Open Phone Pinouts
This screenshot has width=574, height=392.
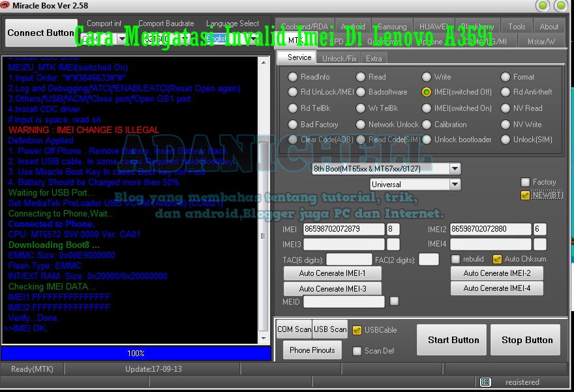tap(312, 350)
